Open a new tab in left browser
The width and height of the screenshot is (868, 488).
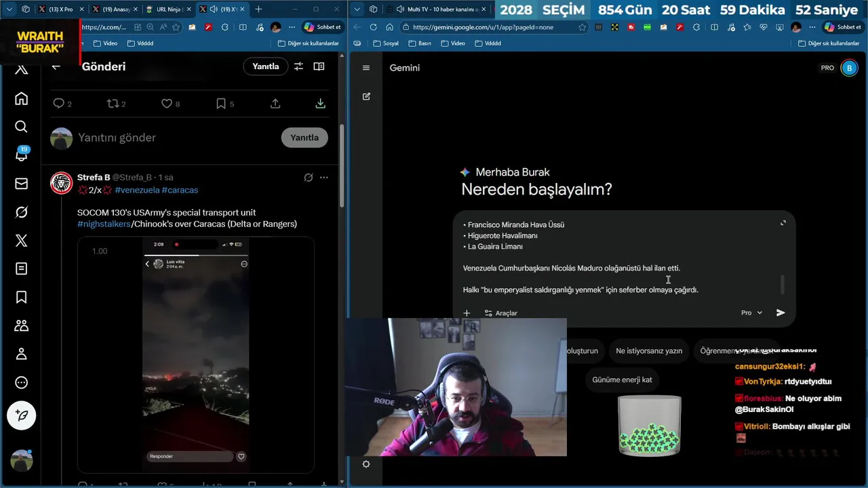click(x=258, y=9)
